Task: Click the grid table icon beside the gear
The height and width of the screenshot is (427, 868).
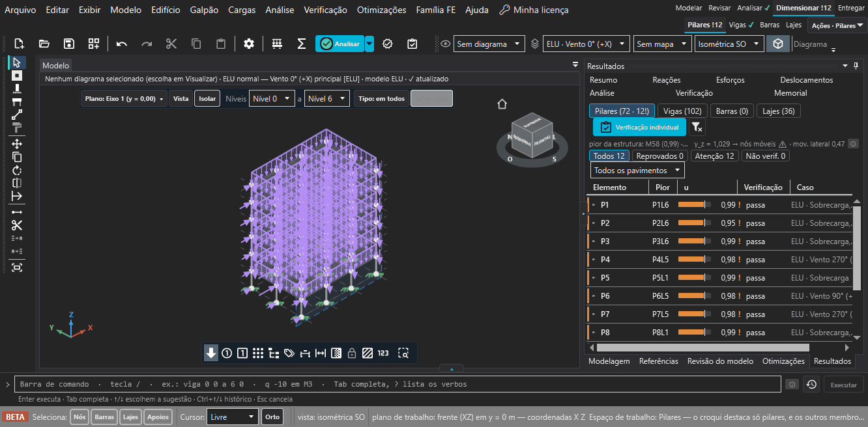Action: coord(277,44)
